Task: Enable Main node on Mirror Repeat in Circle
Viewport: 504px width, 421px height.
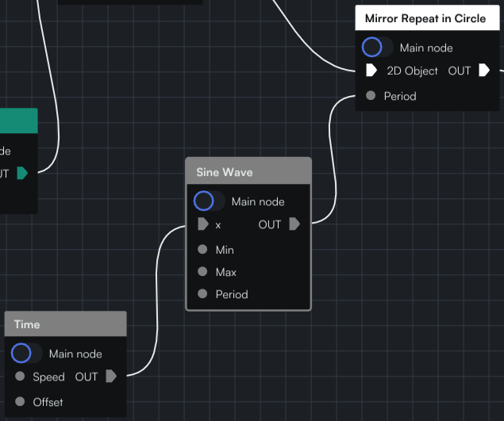Action: click(377, 48)
